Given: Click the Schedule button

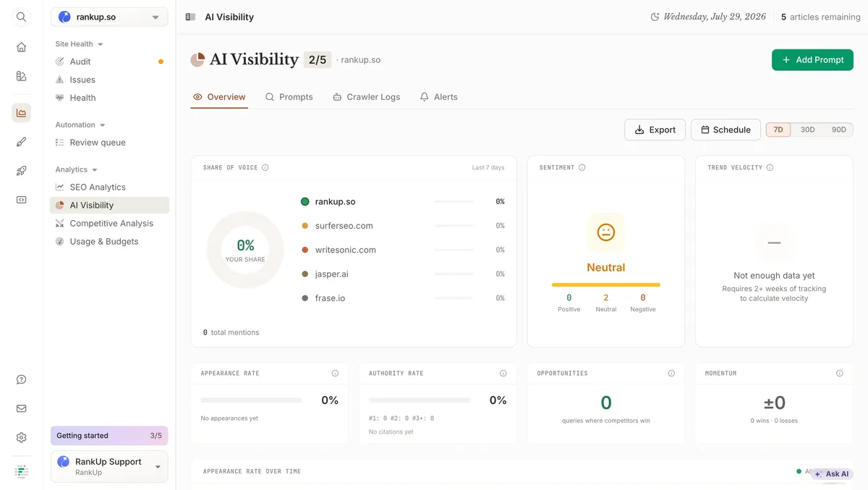Looking at the screenshot, I should coord(726,130).
